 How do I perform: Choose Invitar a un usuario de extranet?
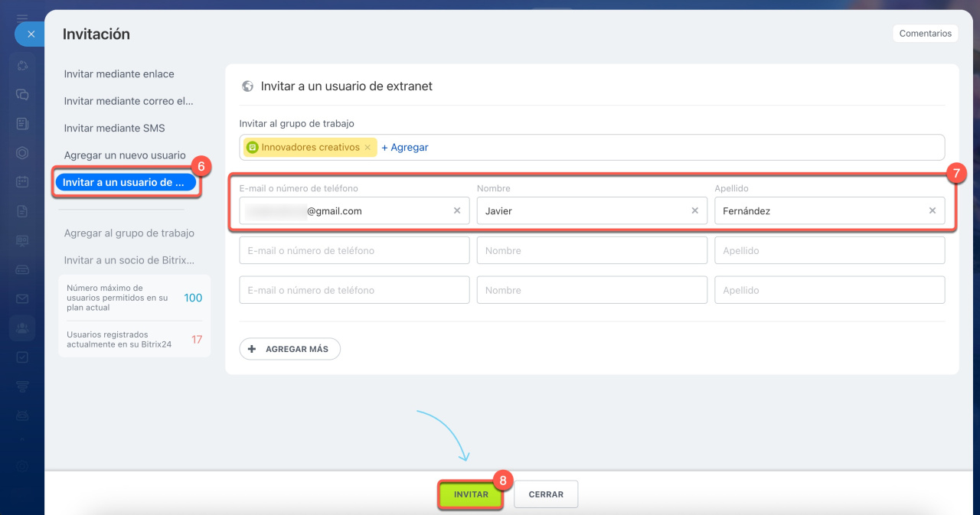(x=124, y=183)
